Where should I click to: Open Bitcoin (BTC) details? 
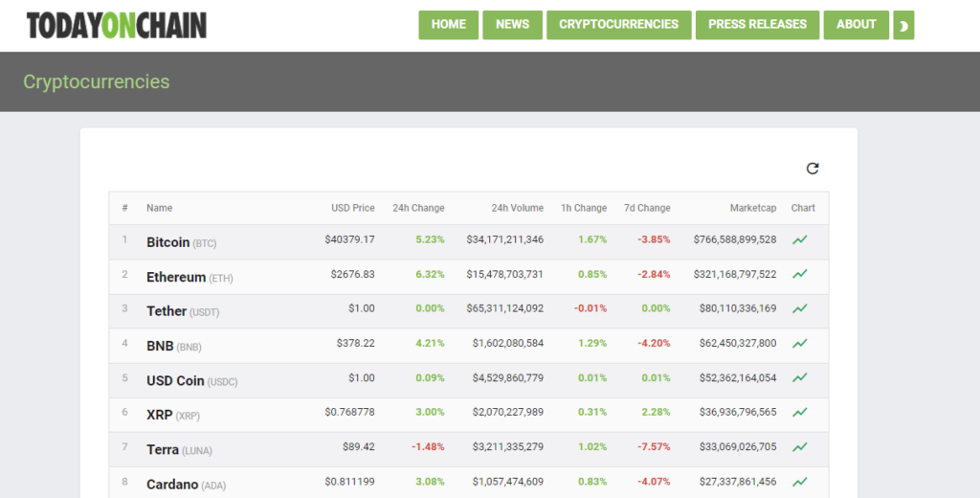pos(181,242)
